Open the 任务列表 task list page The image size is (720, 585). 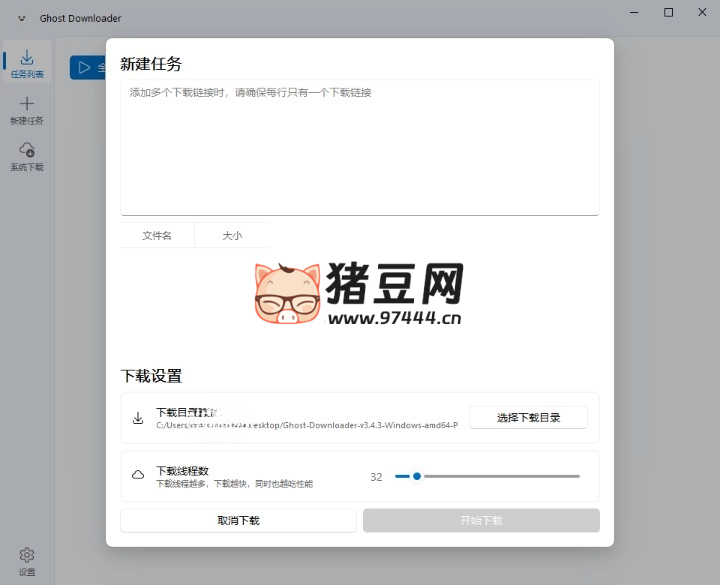pyautogui.click(x=27, y=63)
